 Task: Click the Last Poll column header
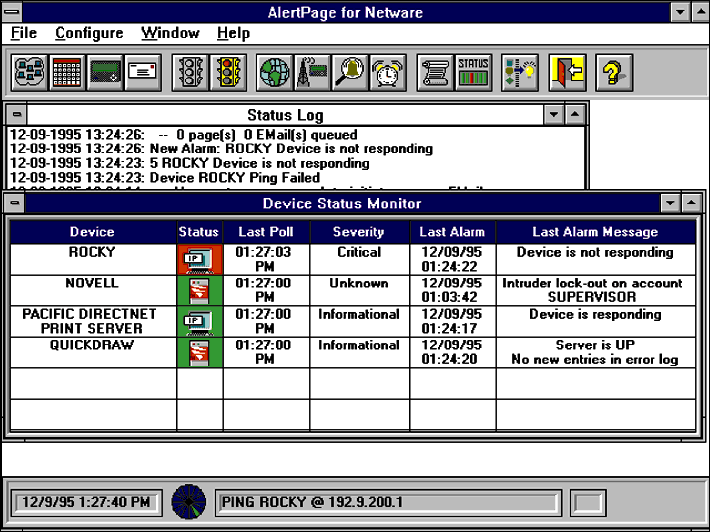click(266, 232)
